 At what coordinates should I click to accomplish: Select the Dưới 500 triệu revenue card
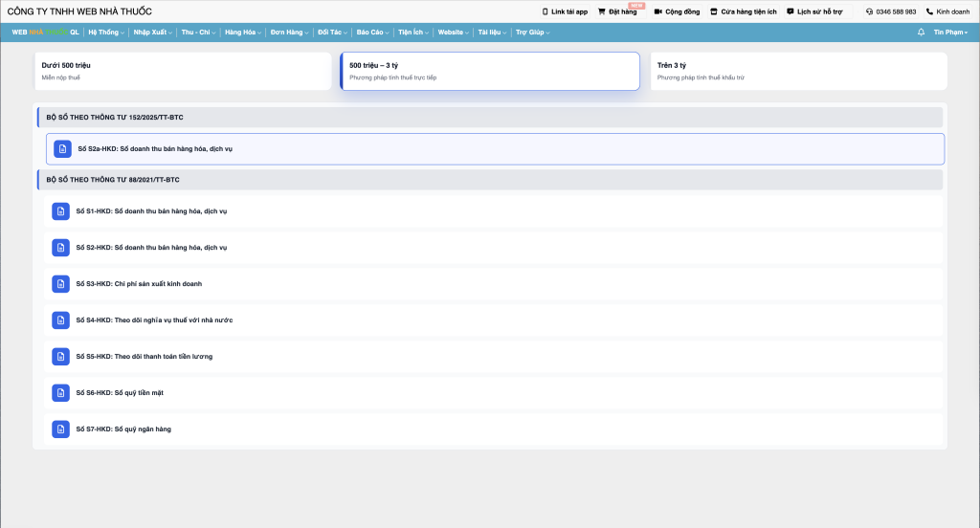point(182,71)
